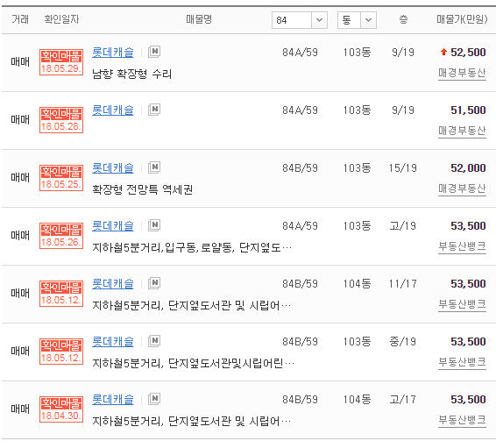Select the 매물명 column header
The height and width of the screenshot is (448, 496).
199,19
